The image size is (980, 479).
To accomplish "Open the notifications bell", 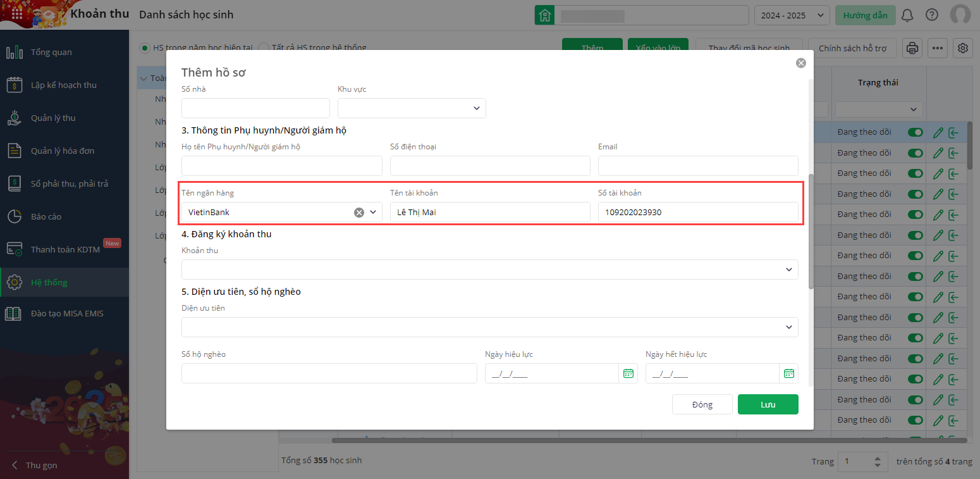I will coord(907,15).
